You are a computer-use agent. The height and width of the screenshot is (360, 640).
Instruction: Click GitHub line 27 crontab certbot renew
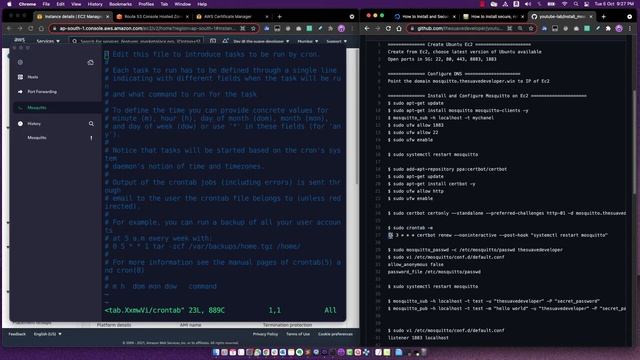coord(498,235)
